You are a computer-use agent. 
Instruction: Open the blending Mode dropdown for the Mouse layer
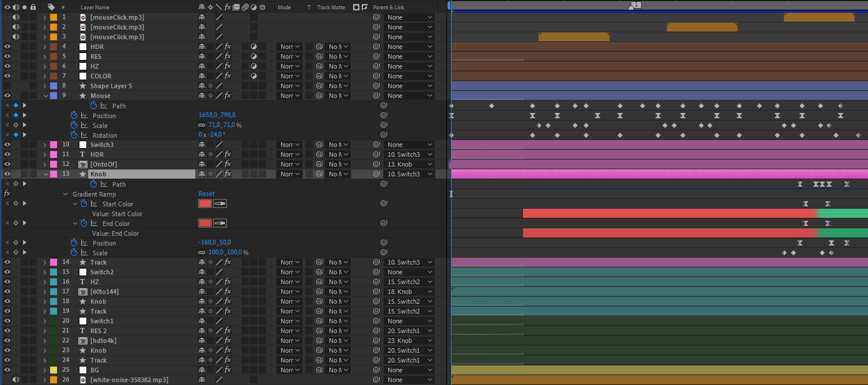point(289,95)
